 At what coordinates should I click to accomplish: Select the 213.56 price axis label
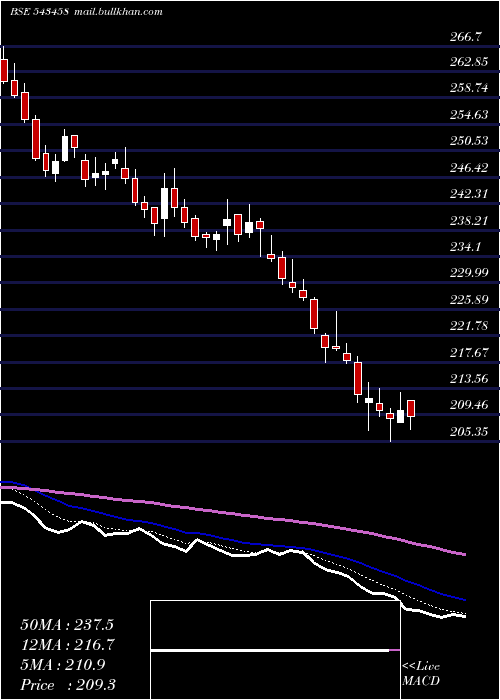(x=469, y=379)
